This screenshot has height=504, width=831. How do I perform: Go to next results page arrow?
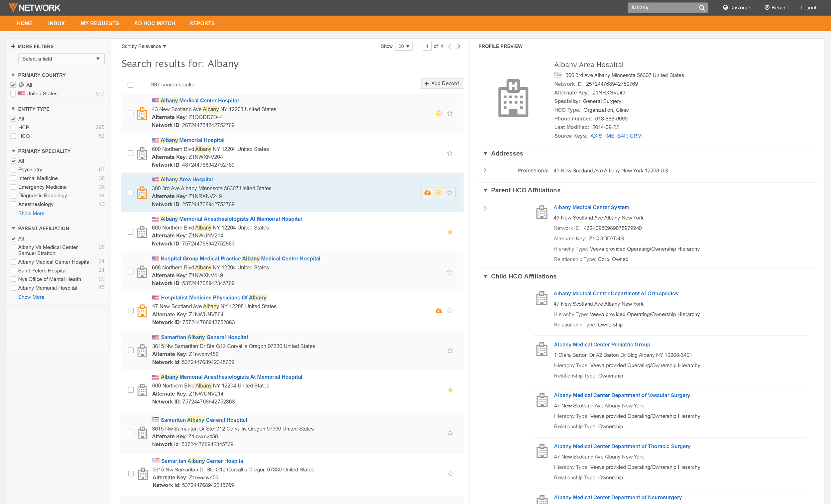pyautogui.click(x=459, y=47)
